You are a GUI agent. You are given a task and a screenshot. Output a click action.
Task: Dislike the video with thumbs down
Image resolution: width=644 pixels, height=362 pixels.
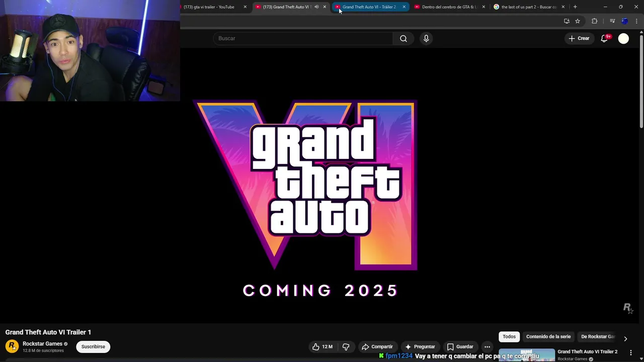[346, 346]
